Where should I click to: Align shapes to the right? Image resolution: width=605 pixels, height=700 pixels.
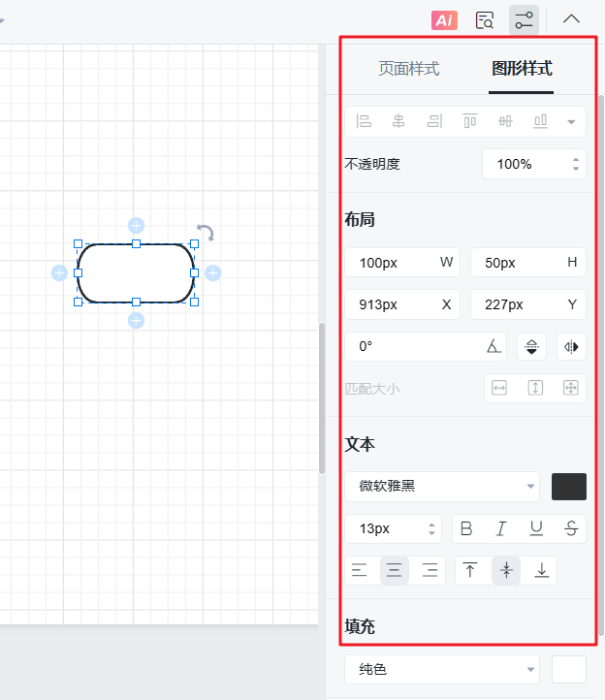[434, 121]
